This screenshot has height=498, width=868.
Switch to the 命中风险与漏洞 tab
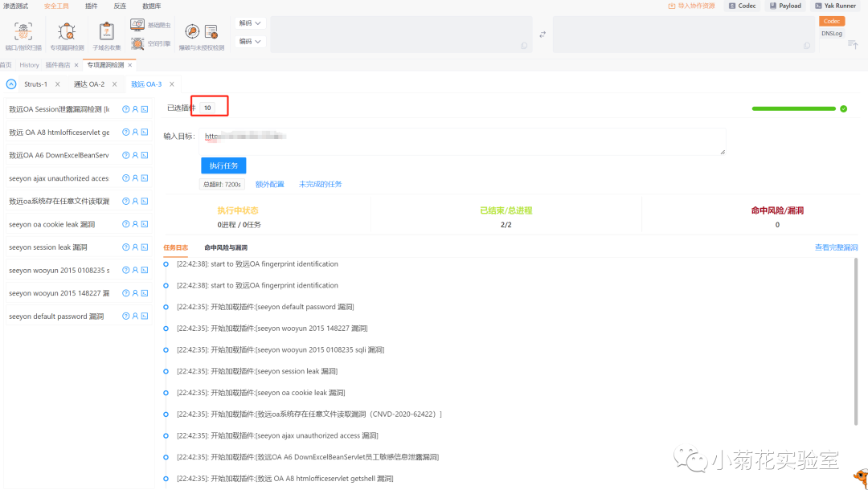(x=226, y=247)
